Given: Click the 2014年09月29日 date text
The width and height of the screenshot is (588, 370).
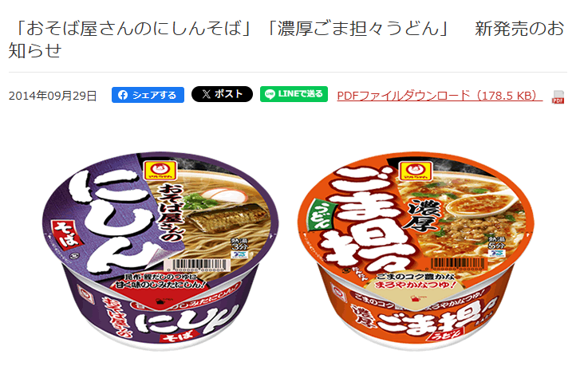Looking at the screenshot, I should [53, 96].
